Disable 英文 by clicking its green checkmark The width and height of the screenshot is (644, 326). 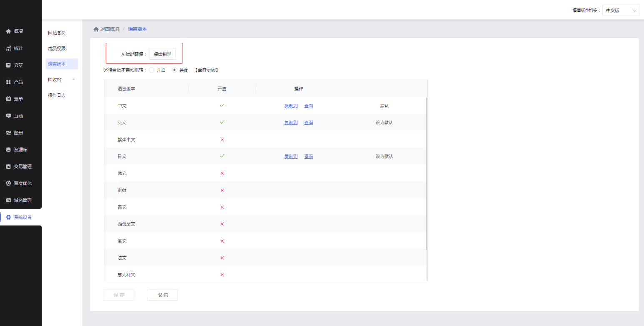pyautogui.click(x=222, y=122)
